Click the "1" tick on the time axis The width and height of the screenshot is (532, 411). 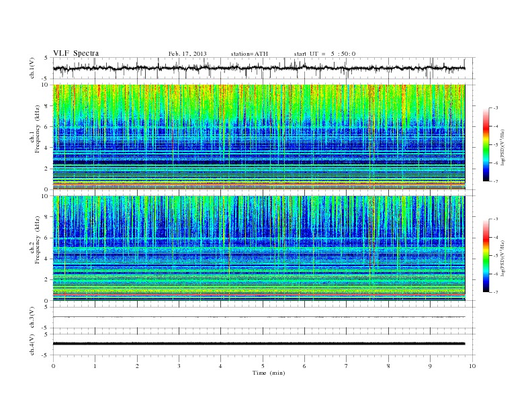tap(95, 366)
